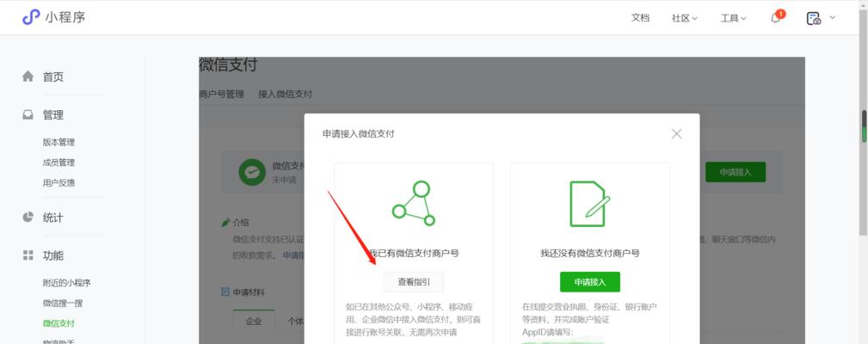Click the 管理 inbox icon
The image size is (868, 344).
[28, 115]
